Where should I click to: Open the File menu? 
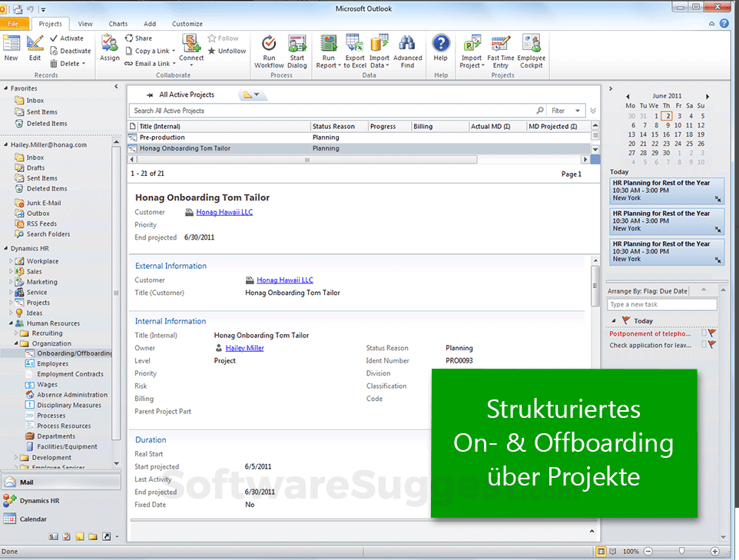click(15, 23)
